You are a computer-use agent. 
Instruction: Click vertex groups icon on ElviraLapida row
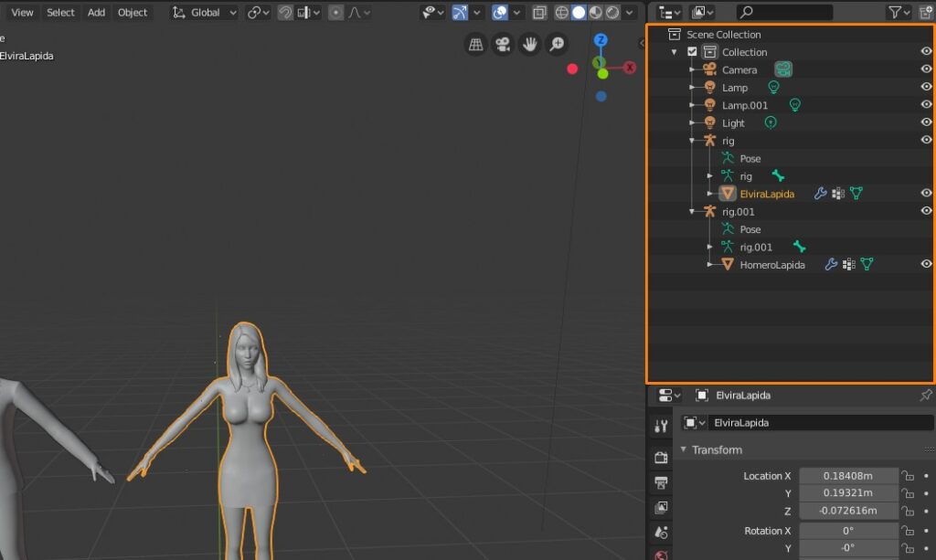point(838,194)
